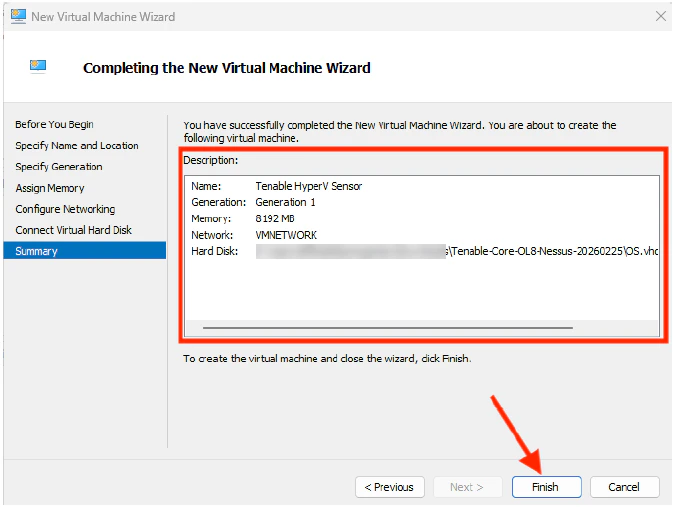Click the virtual machine icon beside the heading
Viewport: 673px width, 507px height.
pos(38,67)
